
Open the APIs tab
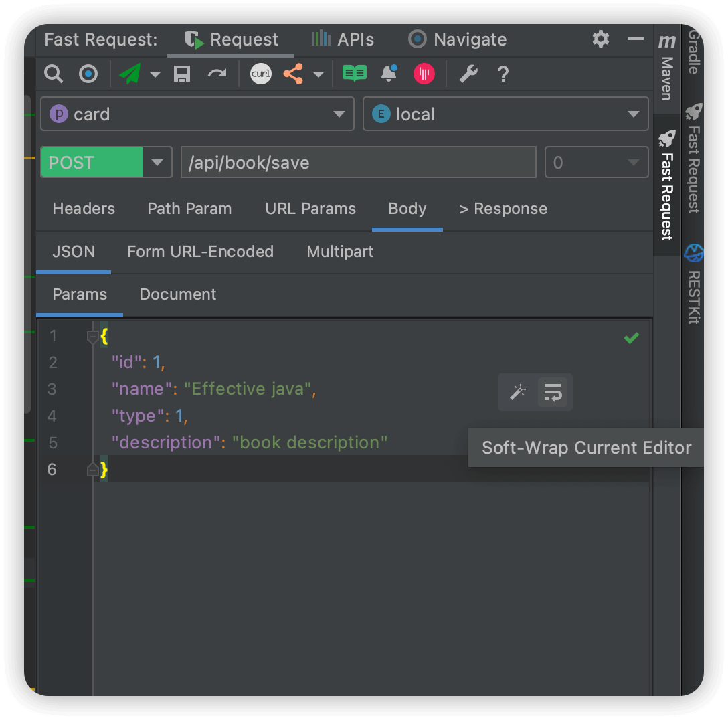point(343,39)
